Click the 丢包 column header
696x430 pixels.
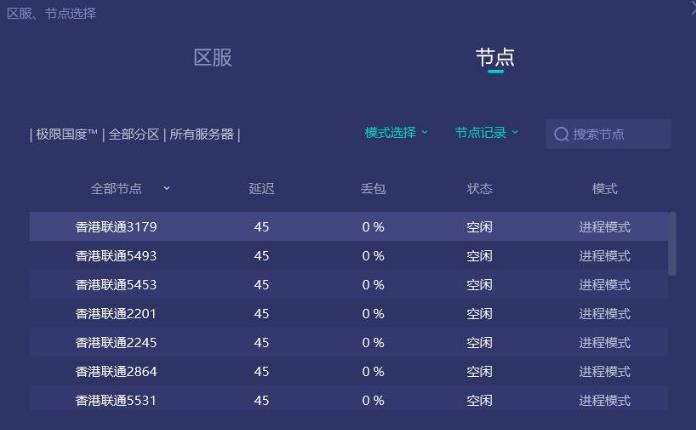point(373,188)
